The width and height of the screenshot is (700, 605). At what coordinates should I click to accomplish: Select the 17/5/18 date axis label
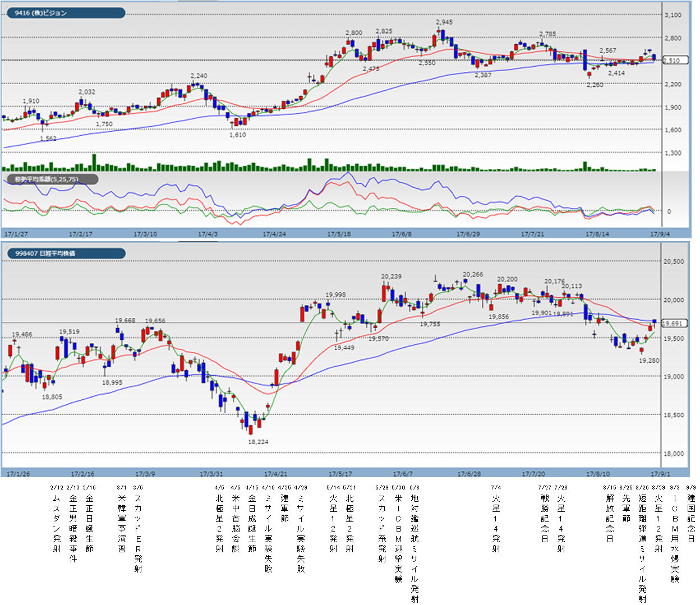coord(339,234)
